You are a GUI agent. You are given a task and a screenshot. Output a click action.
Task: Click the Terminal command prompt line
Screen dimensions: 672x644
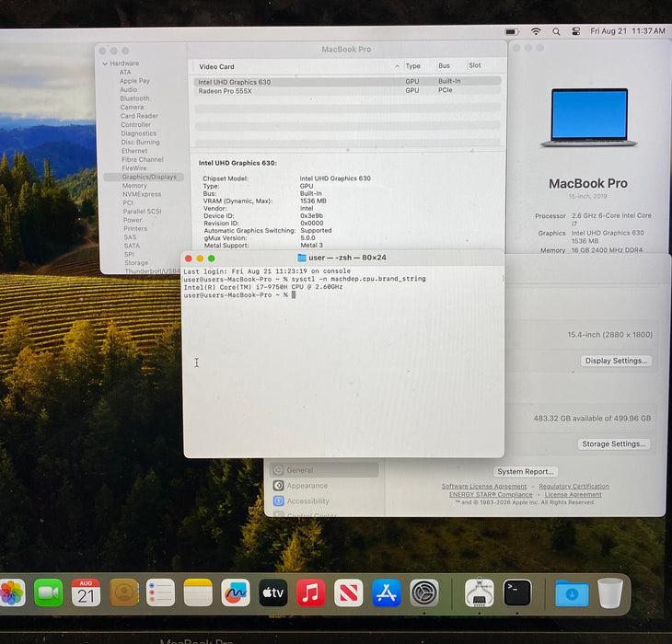(240, 295)
